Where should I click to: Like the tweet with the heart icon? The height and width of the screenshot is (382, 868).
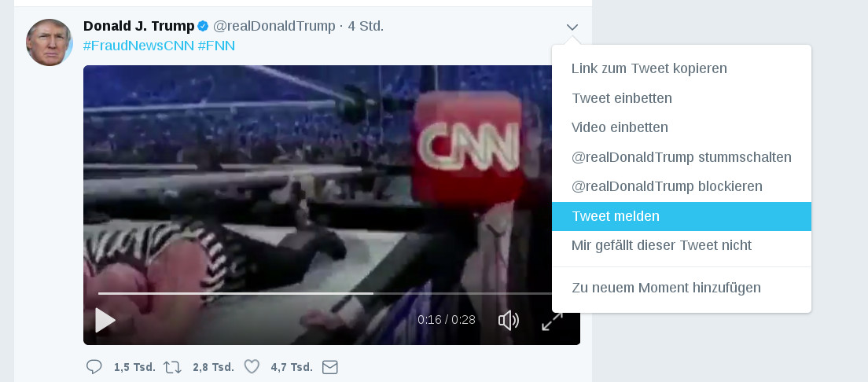pos(252,367)
